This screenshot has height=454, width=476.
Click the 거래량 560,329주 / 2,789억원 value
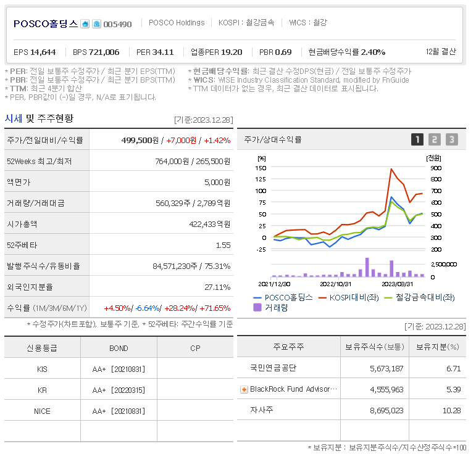[193, 203]
